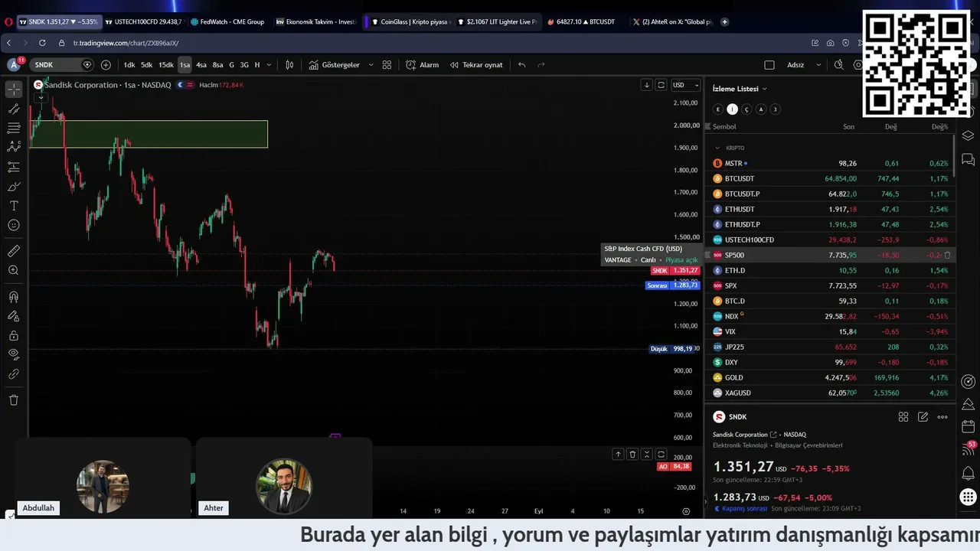This screenshot has width=980, height=551.
Task: Open SNDK details grid view icon
Action: point(903,417)
